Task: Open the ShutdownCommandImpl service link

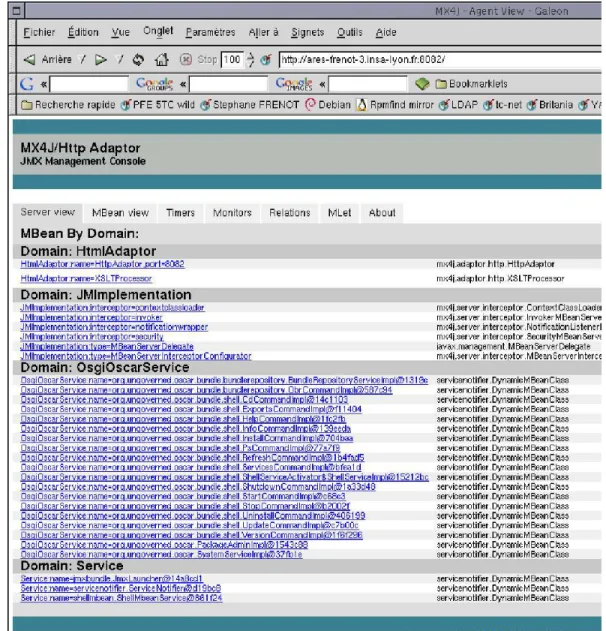Action: pyautogui.click(x=198, y=487)
